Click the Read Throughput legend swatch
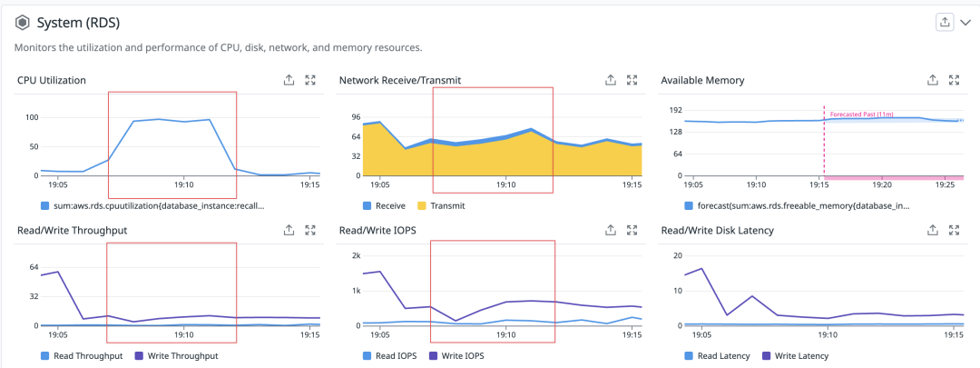The width and height of the screenshot is (980, 368). 44,355
